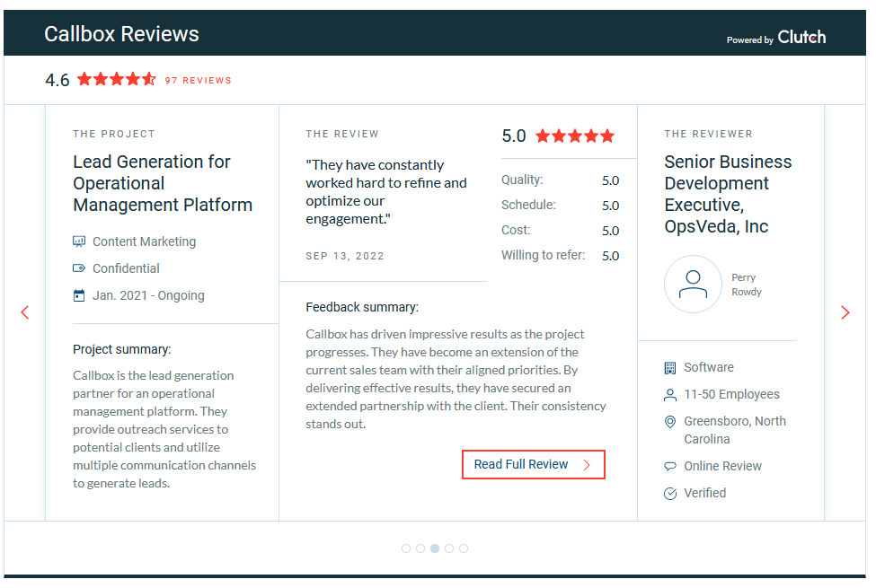The width and height of the screenshot is (876, 588).
Task: Click the 11-50 Employees label
Action: tap(732, 395)
